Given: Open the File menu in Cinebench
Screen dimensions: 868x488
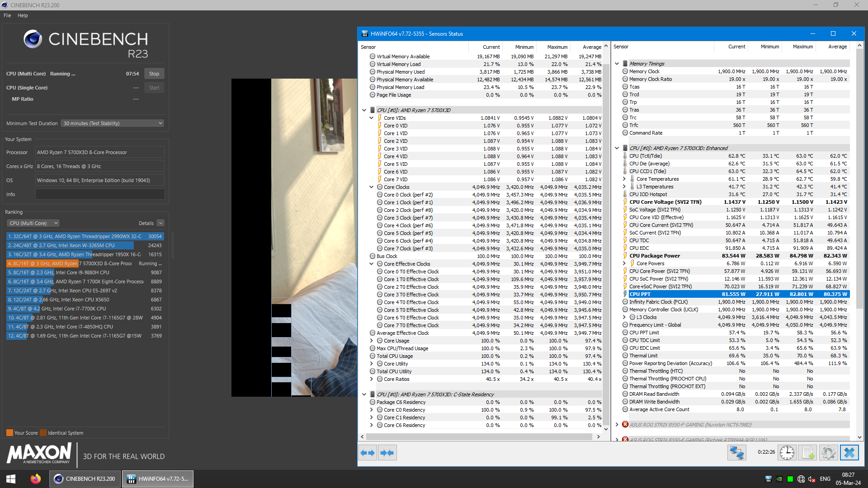Looking at the screenshot, I should coord(7,15).
